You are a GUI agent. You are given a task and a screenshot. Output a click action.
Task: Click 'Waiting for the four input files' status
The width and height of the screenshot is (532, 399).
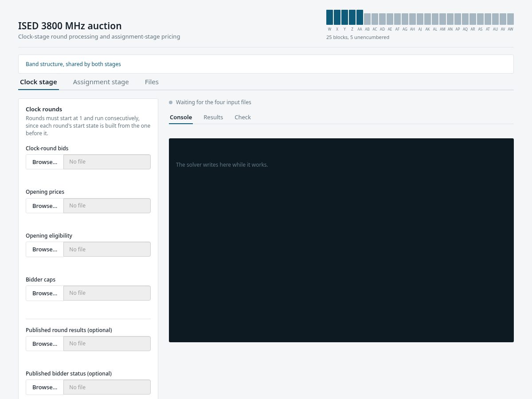pyautogui.click(x=213, y=102)
